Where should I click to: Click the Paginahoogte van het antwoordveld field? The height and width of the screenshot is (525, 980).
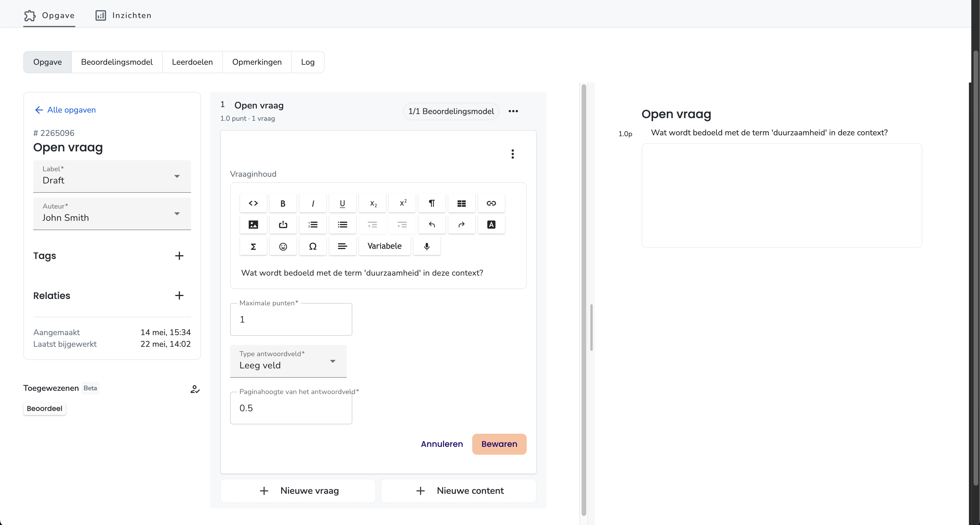click(291, 408)
